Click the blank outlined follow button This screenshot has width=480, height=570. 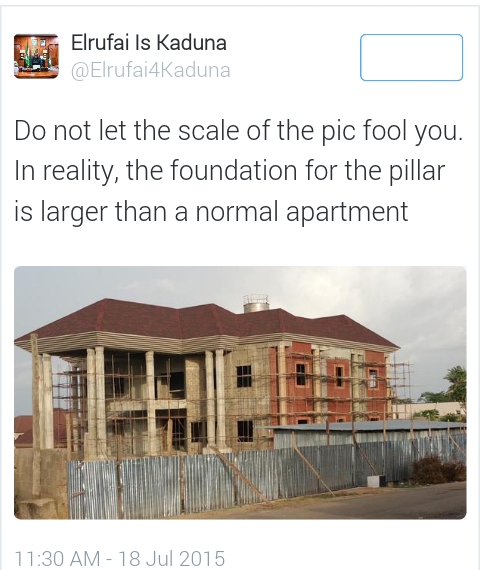(x=411, y=57)
